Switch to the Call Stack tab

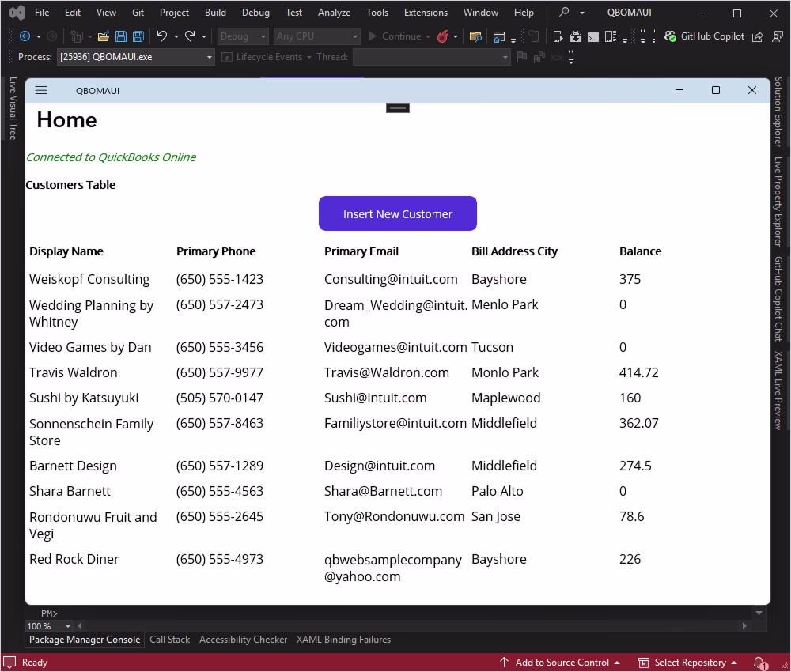tap(169, 640)
